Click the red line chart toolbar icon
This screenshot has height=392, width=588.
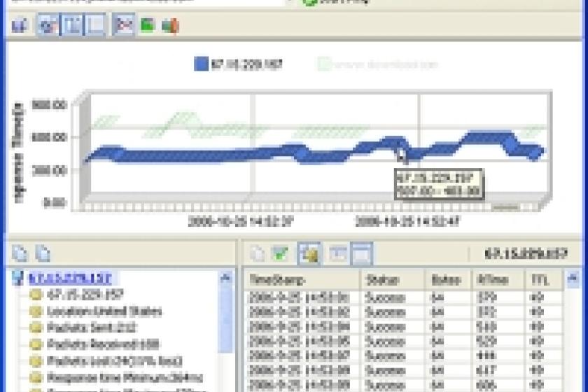(x=124, y=25)
